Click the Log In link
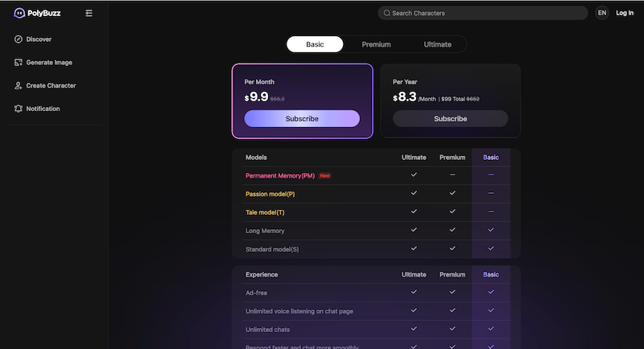644x349 pixels. [x=625, y=13]
